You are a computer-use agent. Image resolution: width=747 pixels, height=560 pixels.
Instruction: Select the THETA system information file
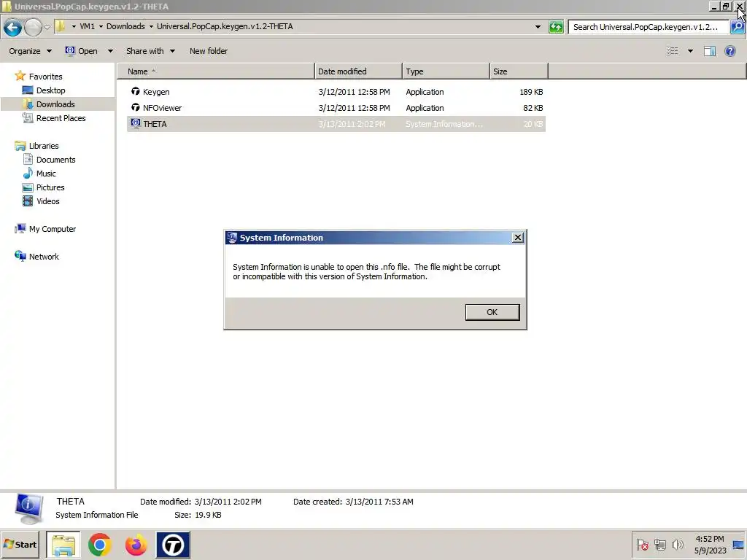pyautogui.click(x=336, y=124)
